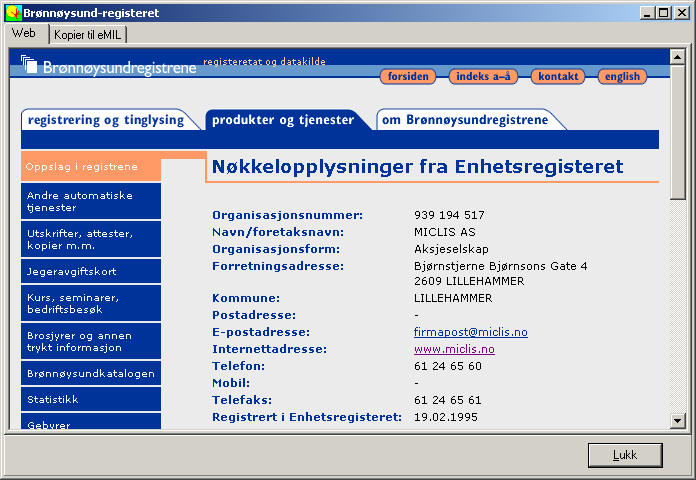The width and height of the screenshot is (696, 480).
Task: Open the kontakt page
Action: 558,76
